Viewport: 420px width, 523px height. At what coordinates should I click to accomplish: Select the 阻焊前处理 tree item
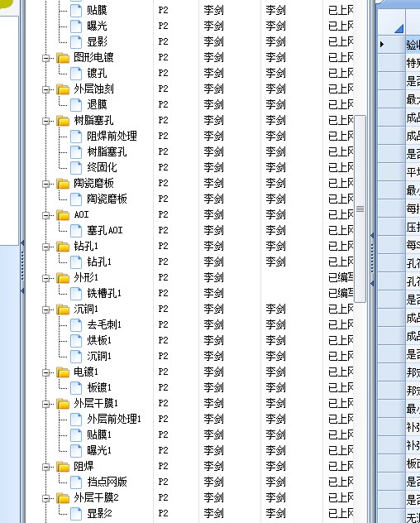coord(112,136)
